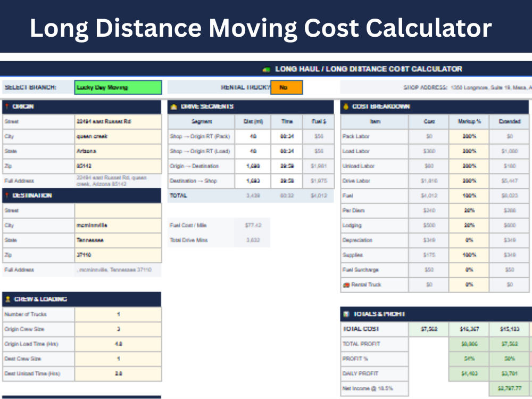
Task: Click the Crew & Loading worker icon
Action: pos(8,299)
